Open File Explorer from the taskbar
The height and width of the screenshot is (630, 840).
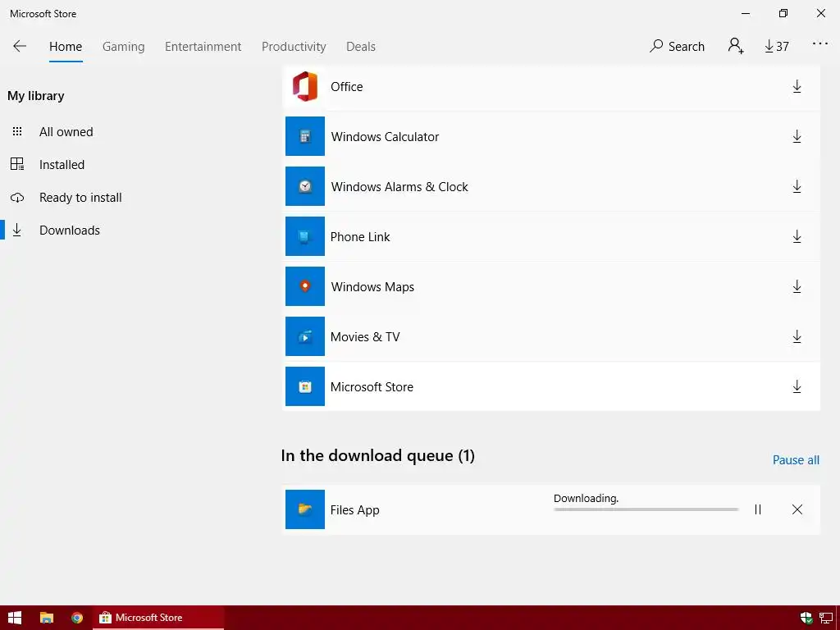coord(47,618)
